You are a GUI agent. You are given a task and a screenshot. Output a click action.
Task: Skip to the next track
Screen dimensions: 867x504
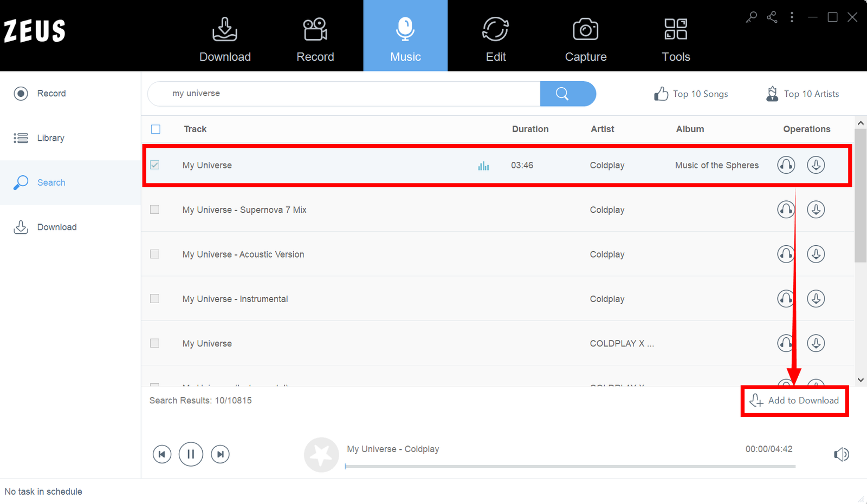[x=220, y=454]
